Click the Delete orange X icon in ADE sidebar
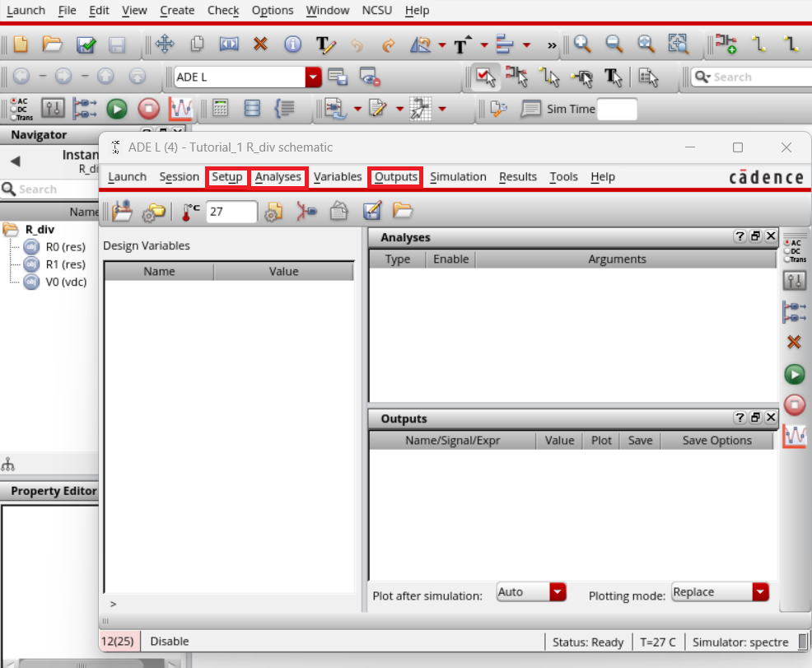 (794, 342)
